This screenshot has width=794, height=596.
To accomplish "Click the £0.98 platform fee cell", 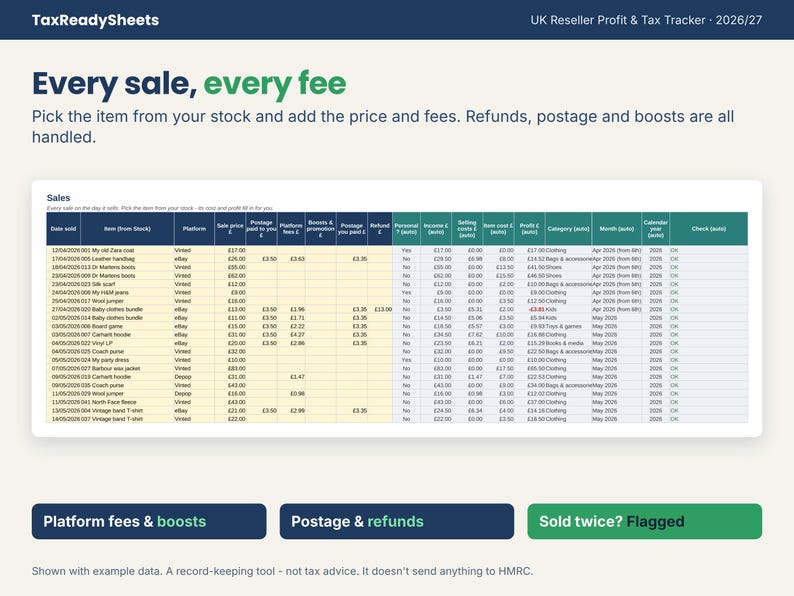I will 291,393.
